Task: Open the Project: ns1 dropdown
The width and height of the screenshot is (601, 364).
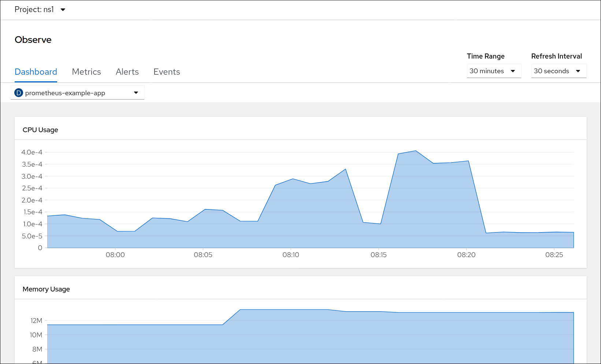Action: click(40, 10)
